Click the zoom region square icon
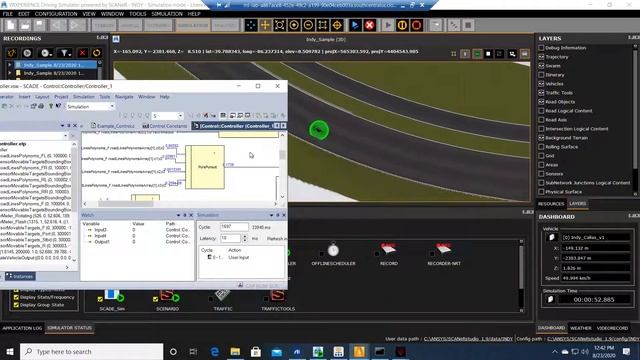The image size is (640, 360). coord(322,25)
